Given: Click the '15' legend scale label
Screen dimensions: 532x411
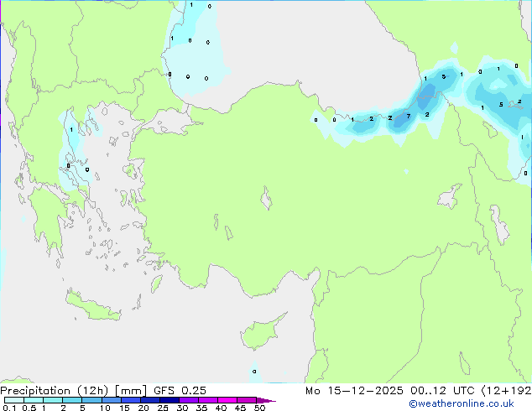Looking at the screenshot, I should 124,408.
